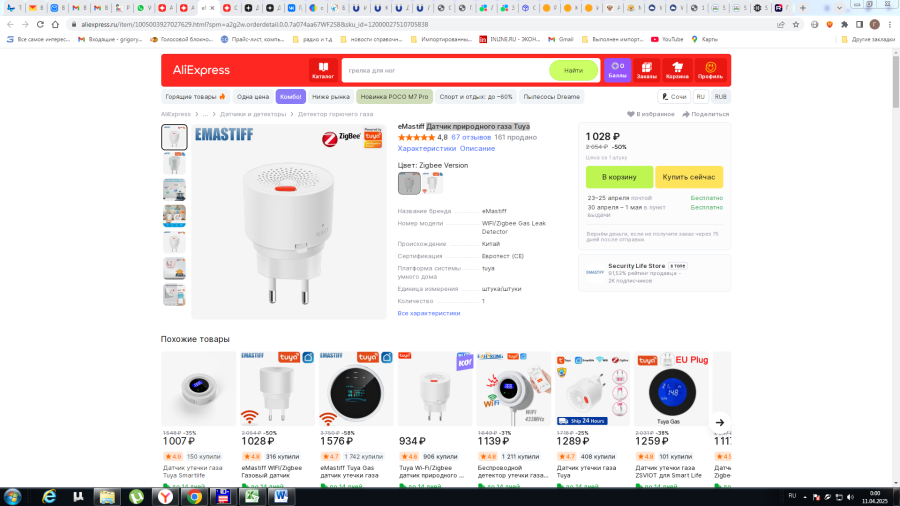
Task: Select second color variant swatch
Action: pyautogui.click(x=433, y=184)
